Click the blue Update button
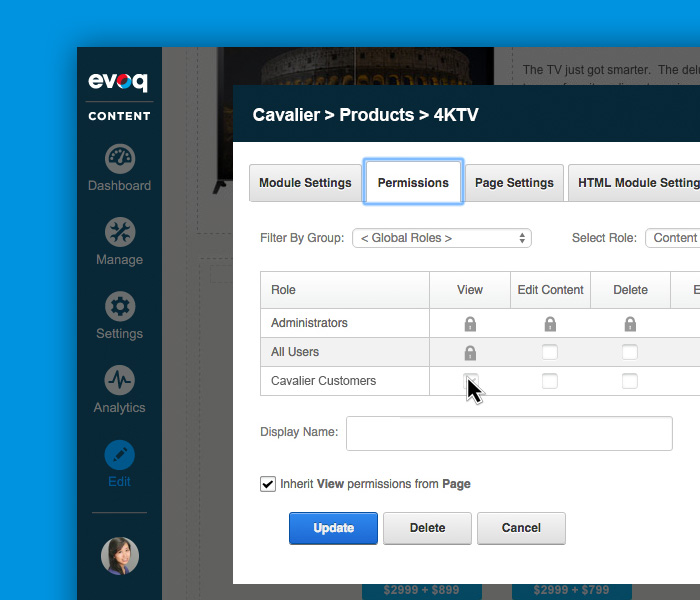Image resolution: width=700 pixels, height=600 pixels. tap(333, 528)
